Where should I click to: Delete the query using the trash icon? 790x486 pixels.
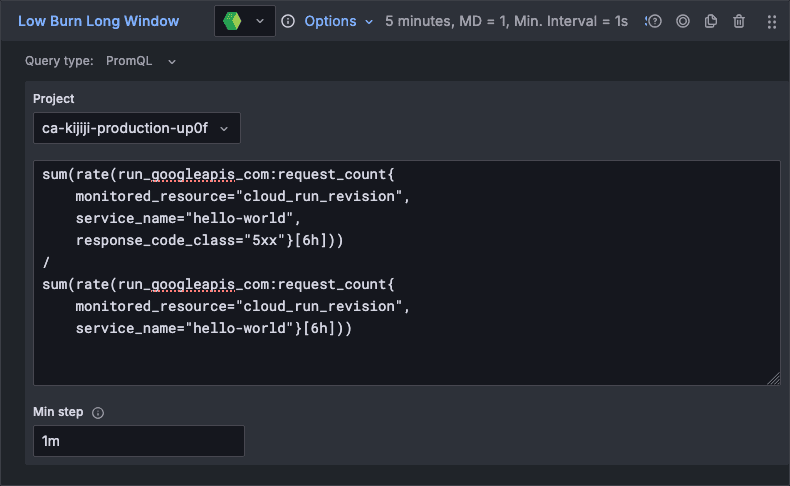pyautogui.click(x=739, y=21)
